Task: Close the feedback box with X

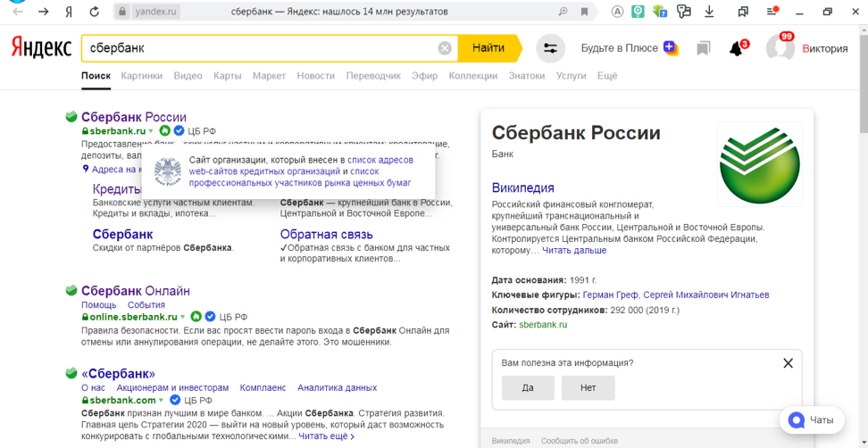Action: 788,363
